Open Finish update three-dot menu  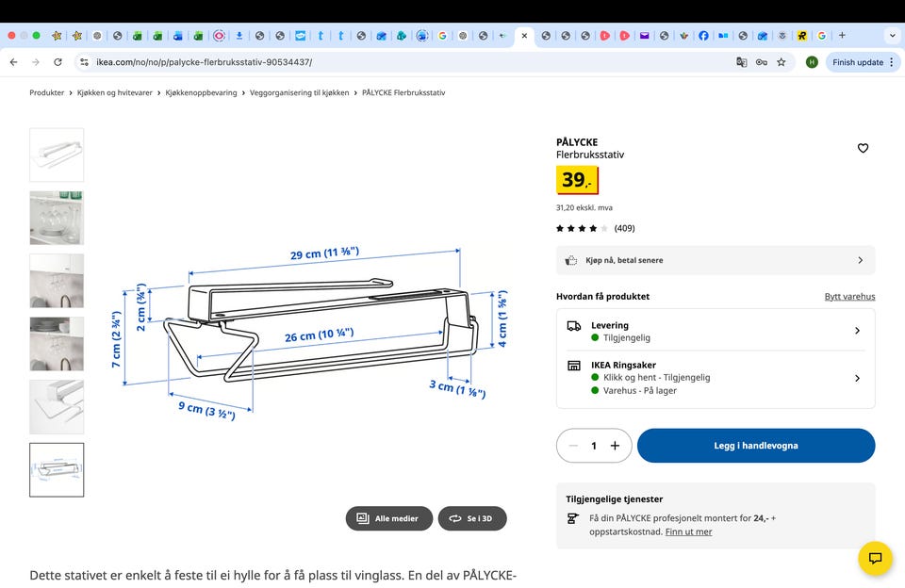tap(891, 62)
